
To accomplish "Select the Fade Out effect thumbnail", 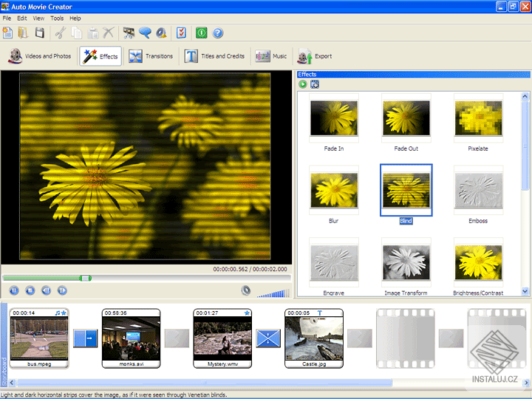I will click(406, 118).
